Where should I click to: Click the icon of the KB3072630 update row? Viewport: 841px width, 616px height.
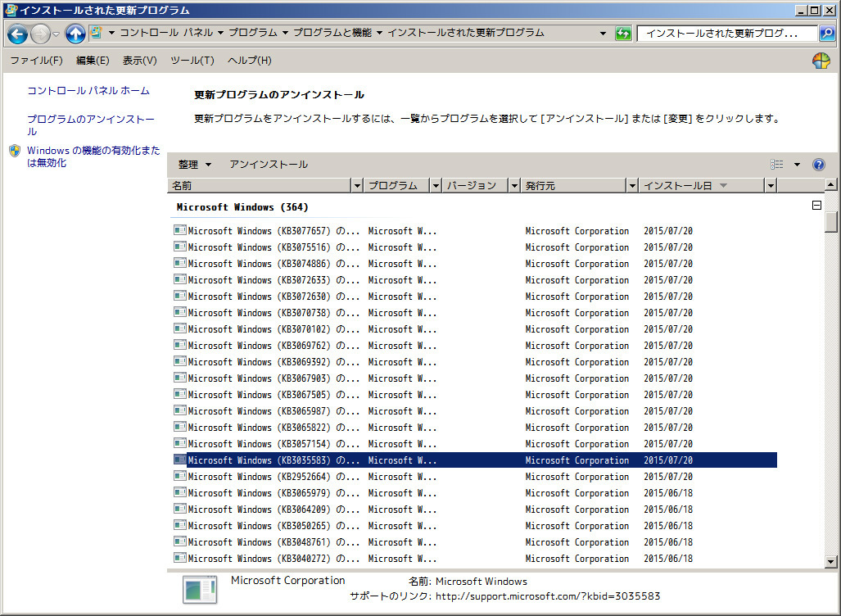point(179,297)
